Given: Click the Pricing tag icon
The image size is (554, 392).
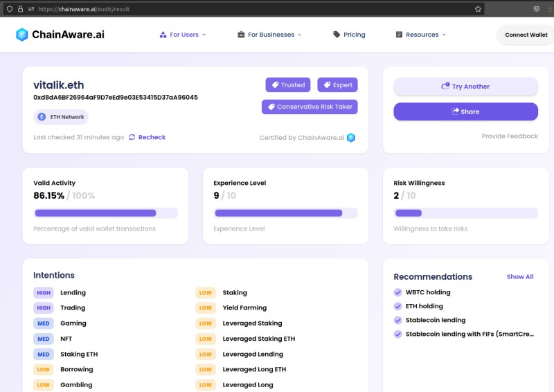Looking at the screenshot, I should (x=337, y=35).
